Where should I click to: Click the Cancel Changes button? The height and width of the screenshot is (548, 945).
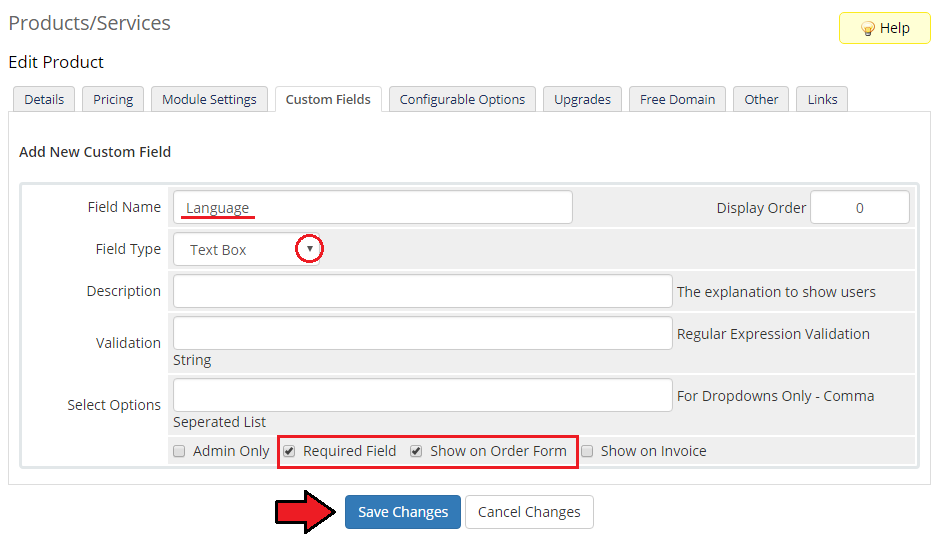529,512
